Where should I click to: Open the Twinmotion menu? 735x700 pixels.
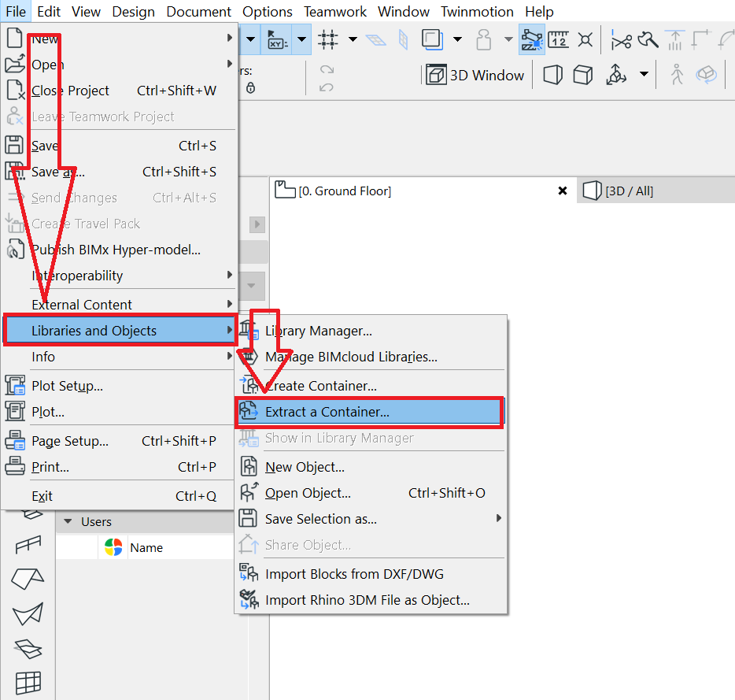pos(477,11)
